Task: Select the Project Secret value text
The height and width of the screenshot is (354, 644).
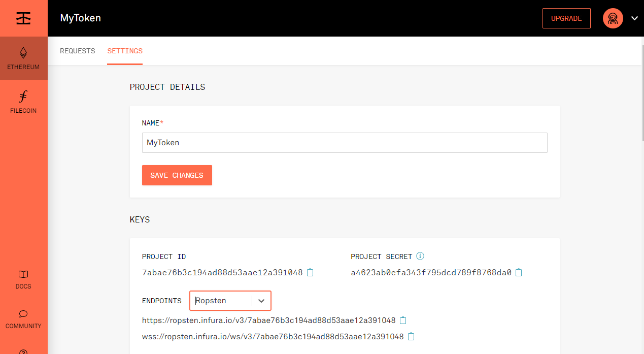Action: (431, 273)
